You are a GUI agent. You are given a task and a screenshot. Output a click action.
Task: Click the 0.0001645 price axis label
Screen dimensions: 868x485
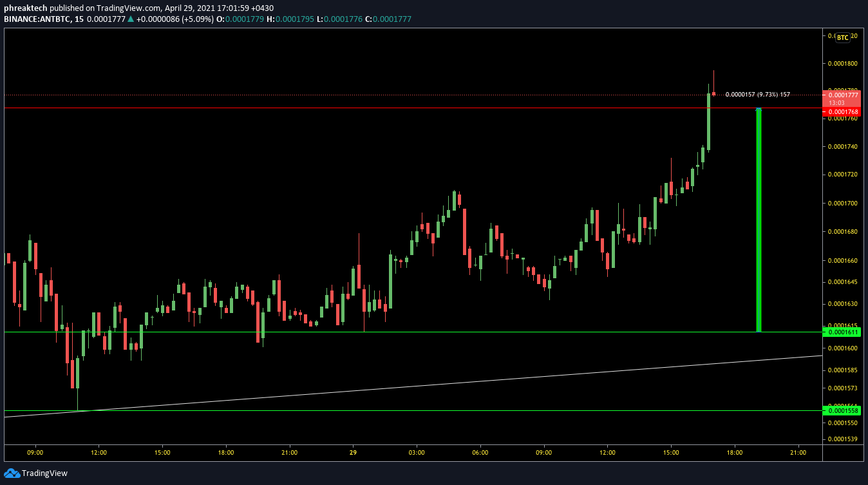842,281
